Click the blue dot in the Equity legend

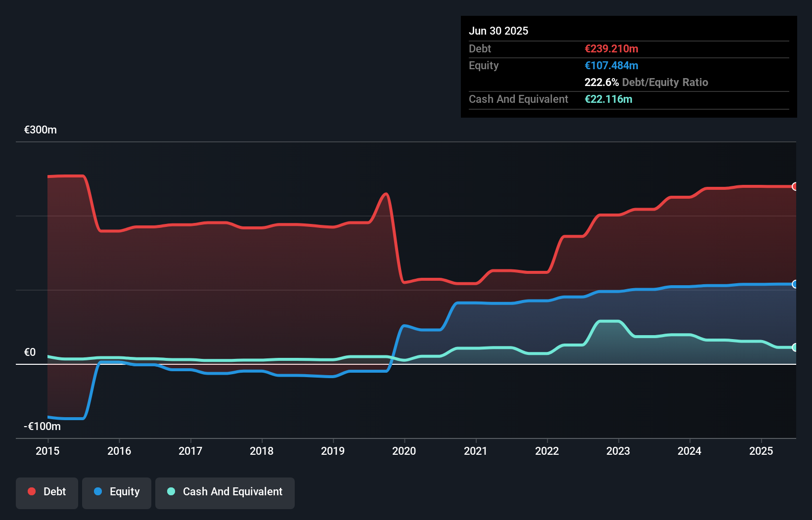(98, 491)
